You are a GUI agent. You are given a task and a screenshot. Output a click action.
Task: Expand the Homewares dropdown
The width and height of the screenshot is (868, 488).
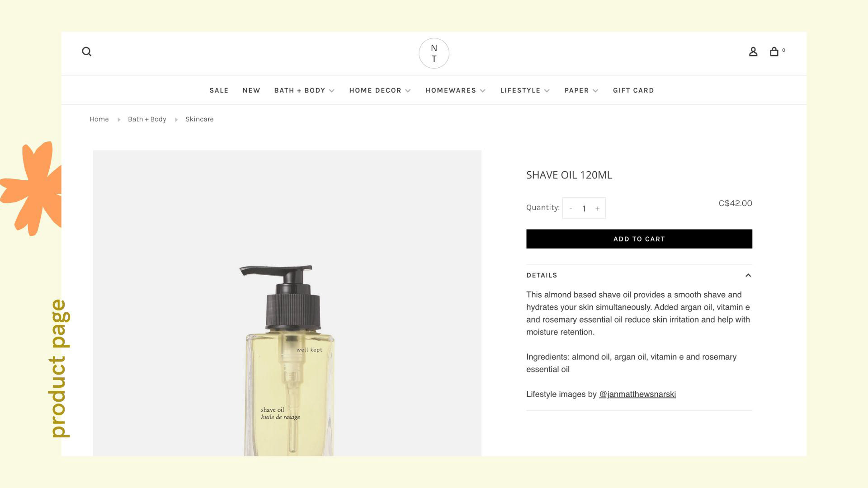click(455, 90)
